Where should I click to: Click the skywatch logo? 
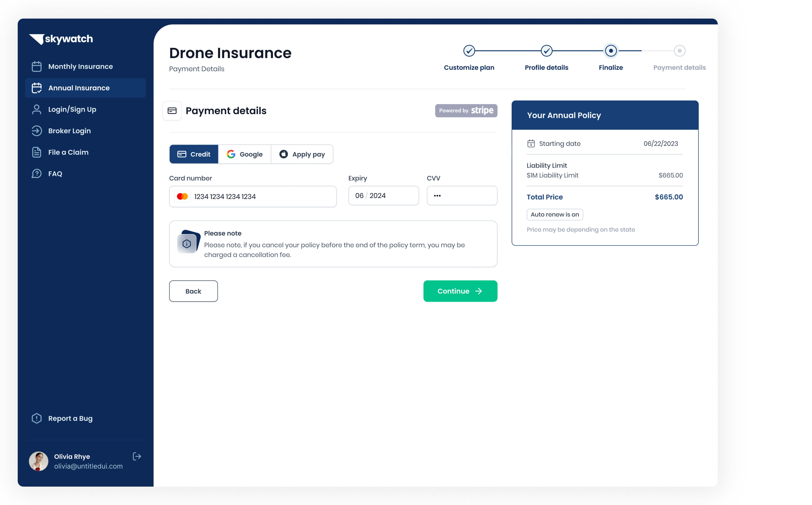click(x=61, y=39)
